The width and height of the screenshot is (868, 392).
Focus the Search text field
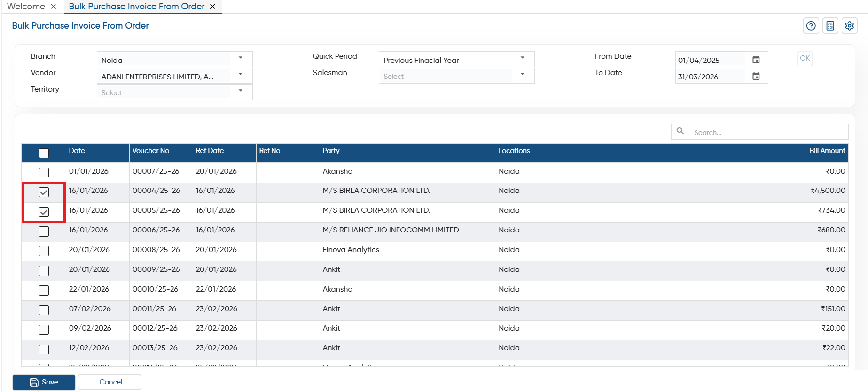[x=768, y=132]
